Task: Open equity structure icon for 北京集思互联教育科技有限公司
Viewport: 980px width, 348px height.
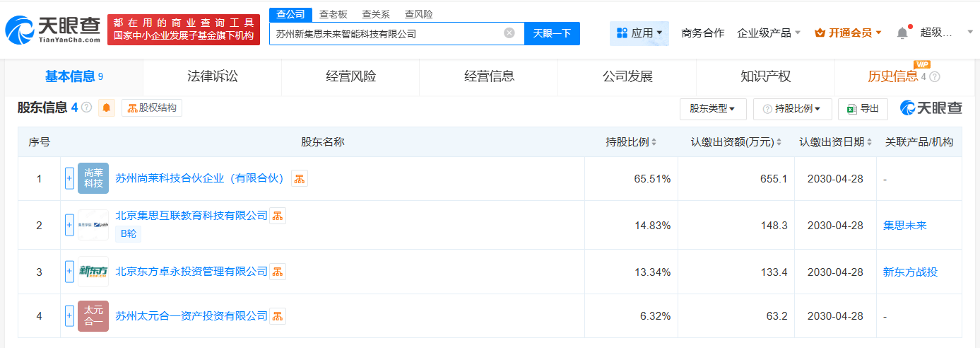Action: click(278, 216)
